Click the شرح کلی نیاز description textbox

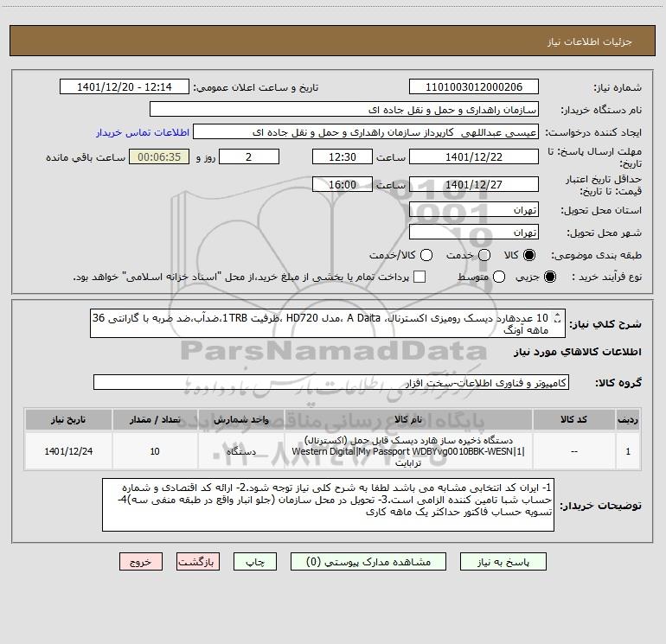328,323
